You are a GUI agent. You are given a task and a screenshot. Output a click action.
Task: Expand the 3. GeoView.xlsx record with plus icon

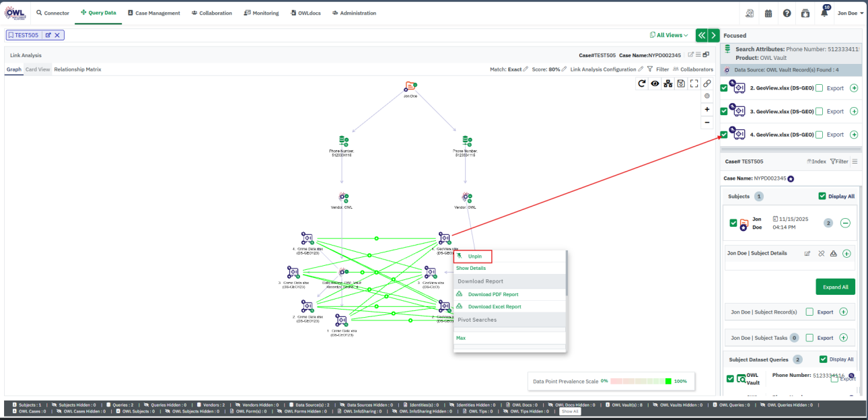854,111
